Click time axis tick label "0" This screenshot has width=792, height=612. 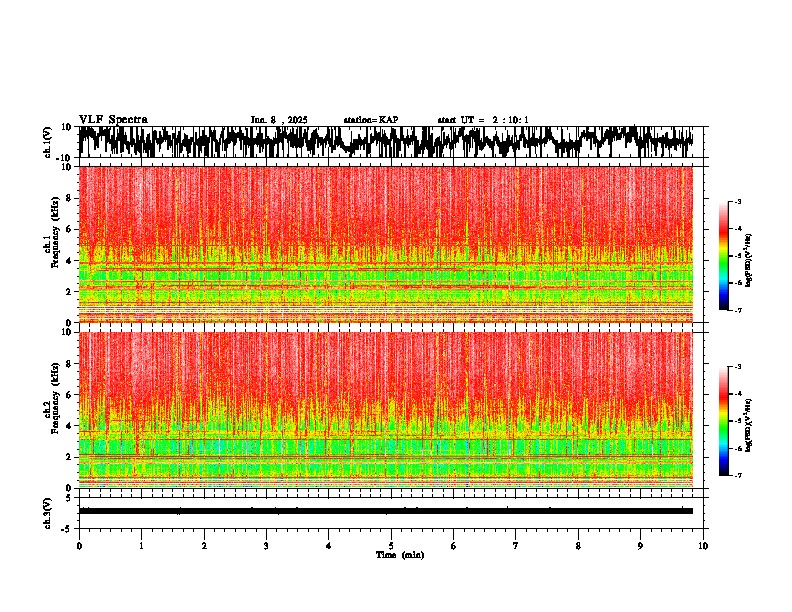79,546
